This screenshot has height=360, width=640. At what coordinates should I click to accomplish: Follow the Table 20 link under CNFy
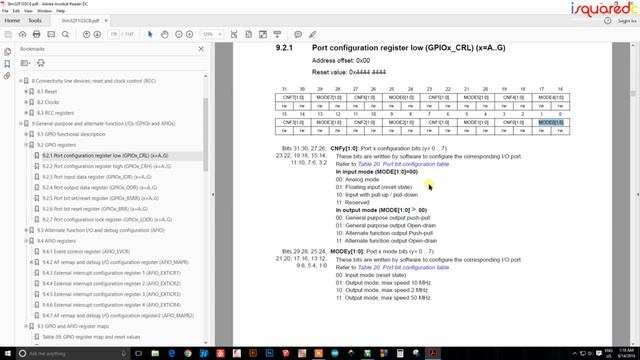click(x=404, y=164)
